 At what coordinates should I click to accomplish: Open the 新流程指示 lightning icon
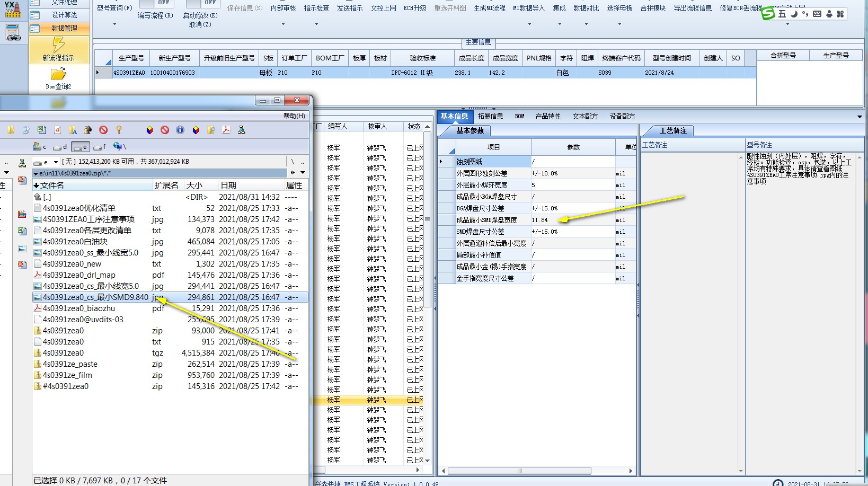(58, 45)
